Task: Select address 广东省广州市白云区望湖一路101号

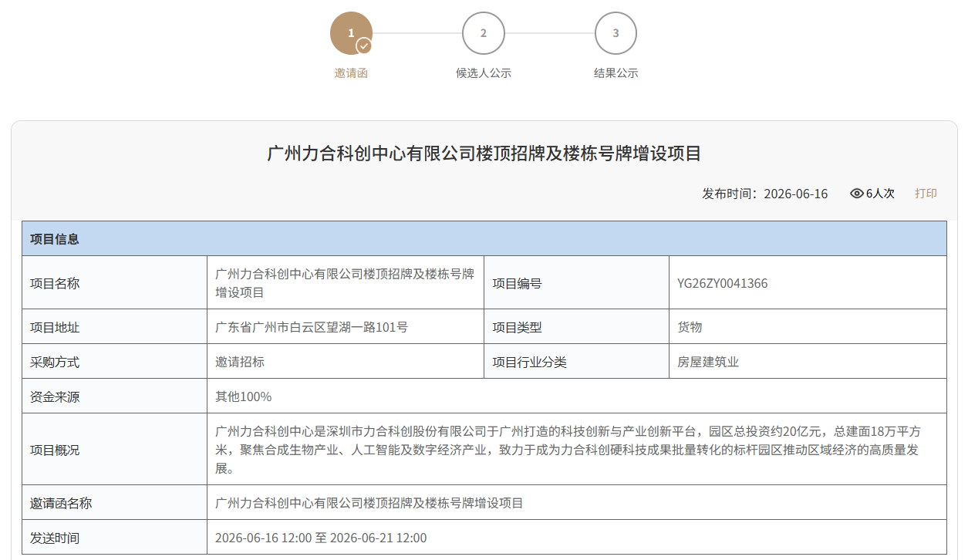Action: click(312, 327)
